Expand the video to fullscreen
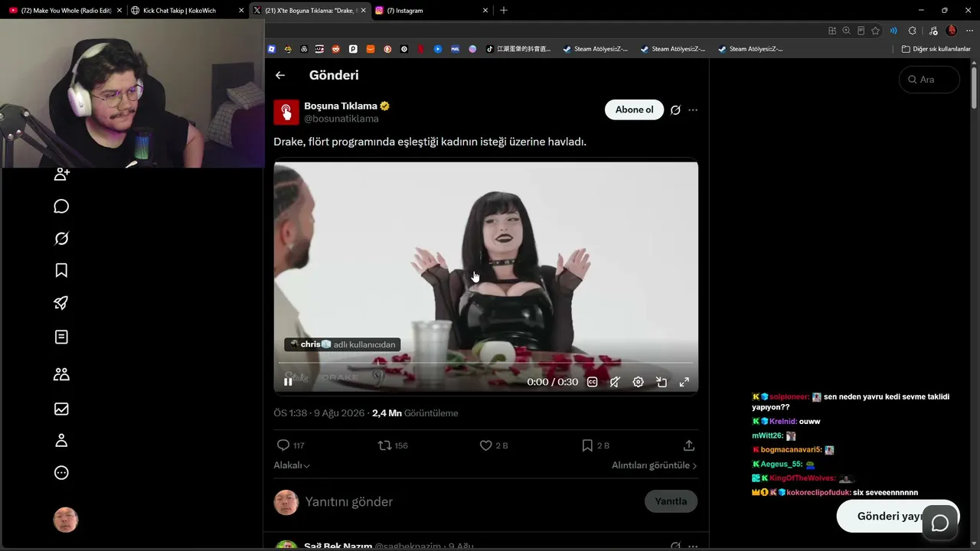Image resolution: width=980 pixels, height=551 pixels. point(684,382)
